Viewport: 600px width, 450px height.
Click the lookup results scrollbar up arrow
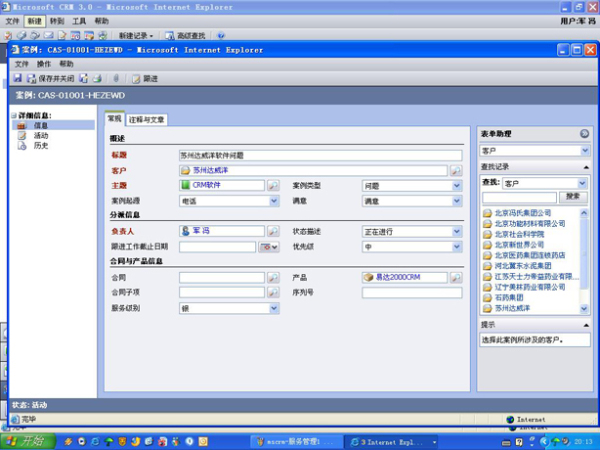(x=584, y=213)
